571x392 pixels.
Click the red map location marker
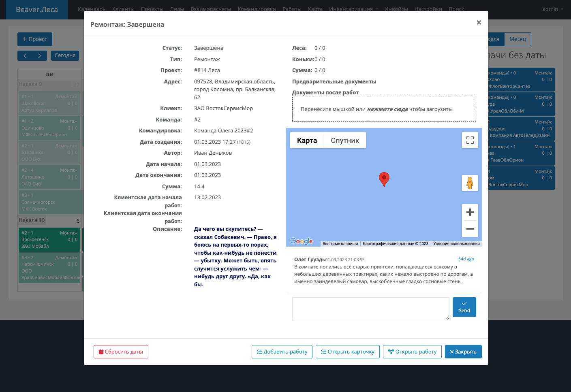(x=384, y=179)
